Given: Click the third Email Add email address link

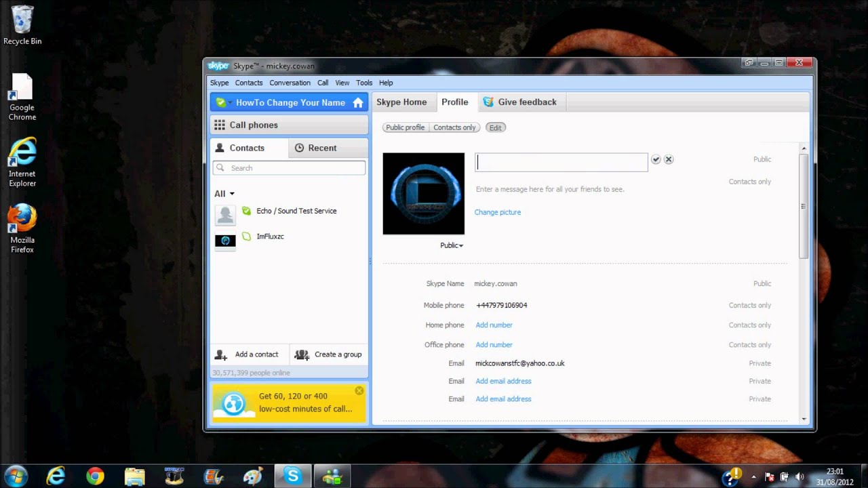Looking at the screenshot, I should tap(503, 399).
